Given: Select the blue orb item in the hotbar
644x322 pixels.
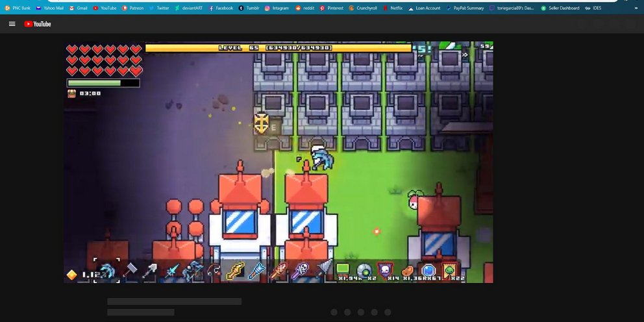Looking at the screenshot, I should point(428,271).
